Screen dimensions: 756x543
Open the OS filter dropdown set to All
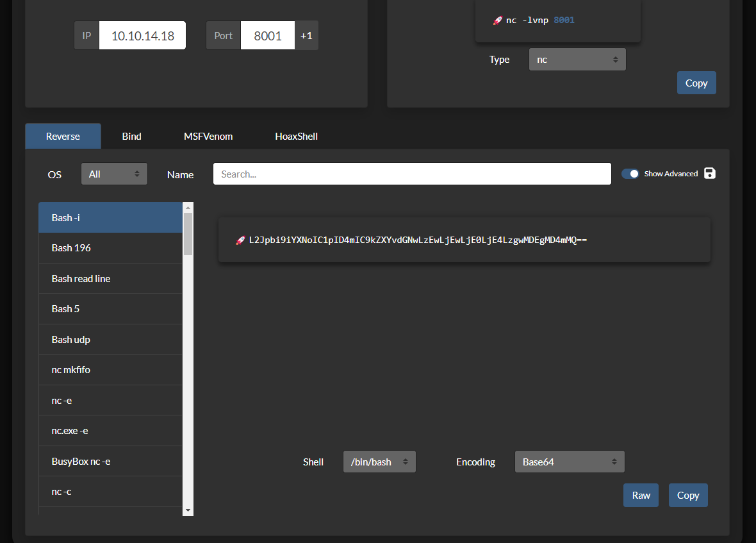114,174
